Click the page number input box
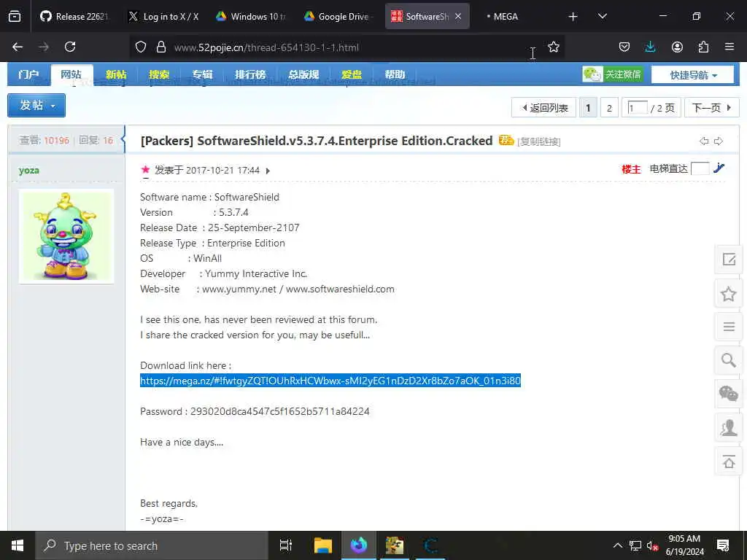This screenshot has width=747, height=560. (638, 108)
